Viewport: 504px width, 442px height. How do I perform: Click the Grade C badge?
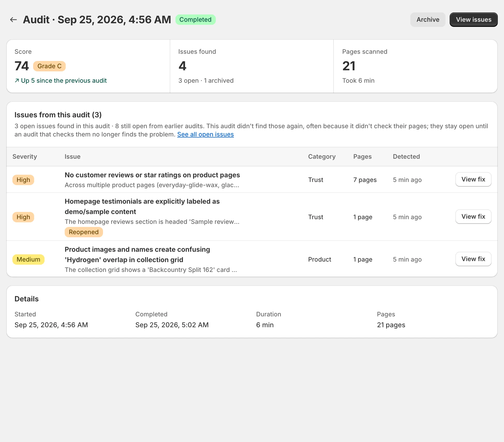[x=49, y=66]
